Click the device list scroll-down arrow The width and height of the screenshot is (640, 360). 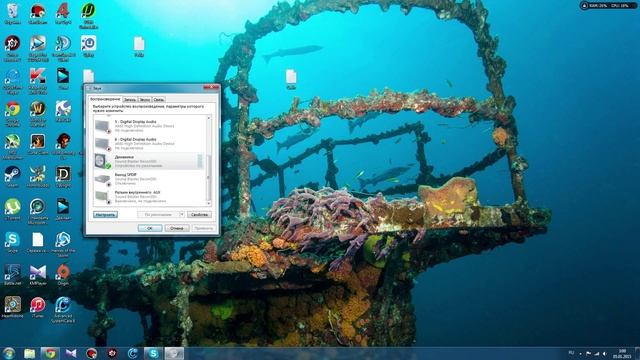click(x=209, y=203)
